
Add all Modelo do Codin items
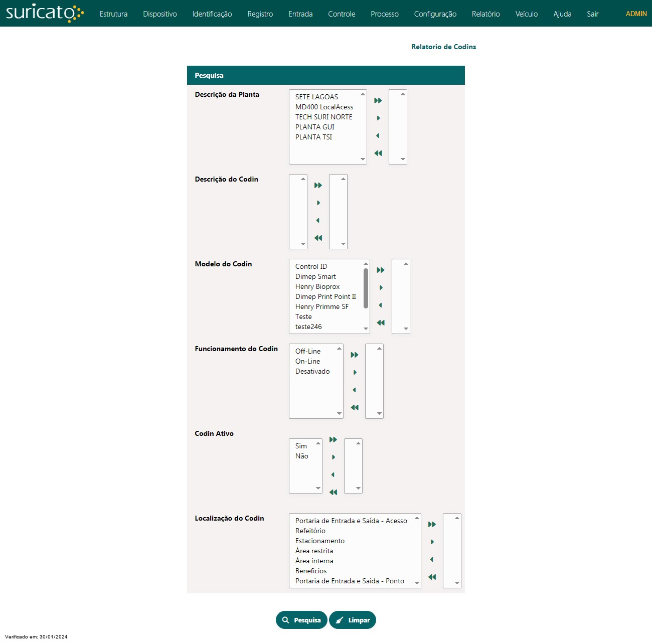click(x=381, y=270)
